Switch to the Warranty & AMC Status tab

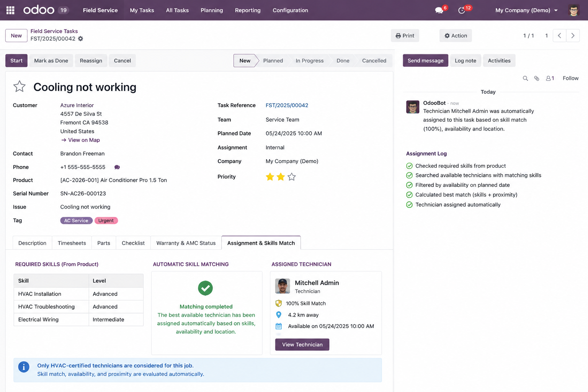pyautogui.click(x=186, y=243)
